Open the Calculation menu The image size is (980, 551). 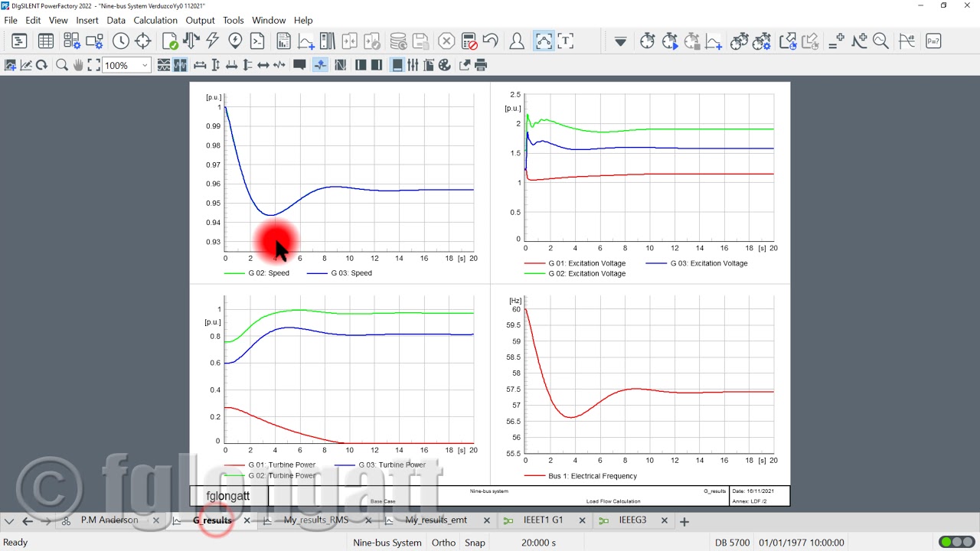[x=155, y=21]
